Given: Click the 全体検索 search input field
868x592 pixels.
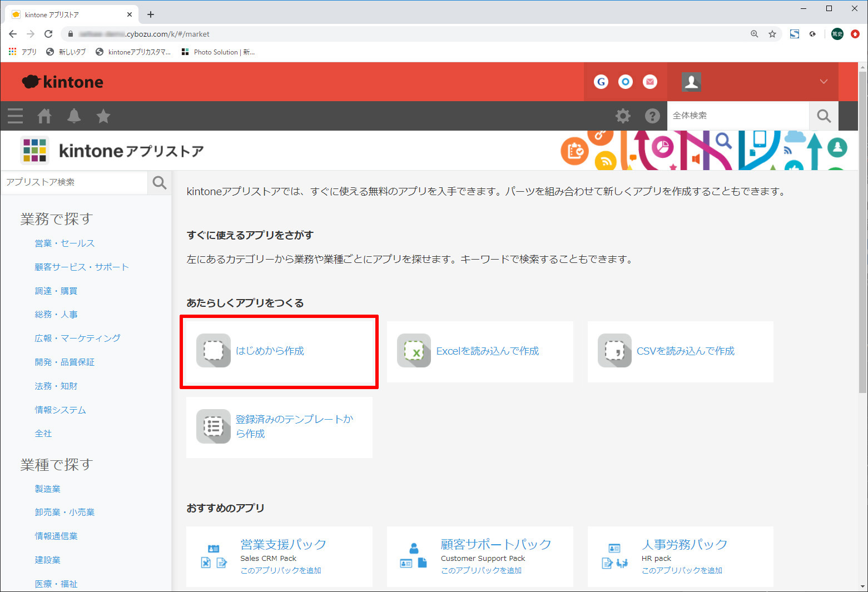Looking at the screenshot, I should (x=738, y=116).
